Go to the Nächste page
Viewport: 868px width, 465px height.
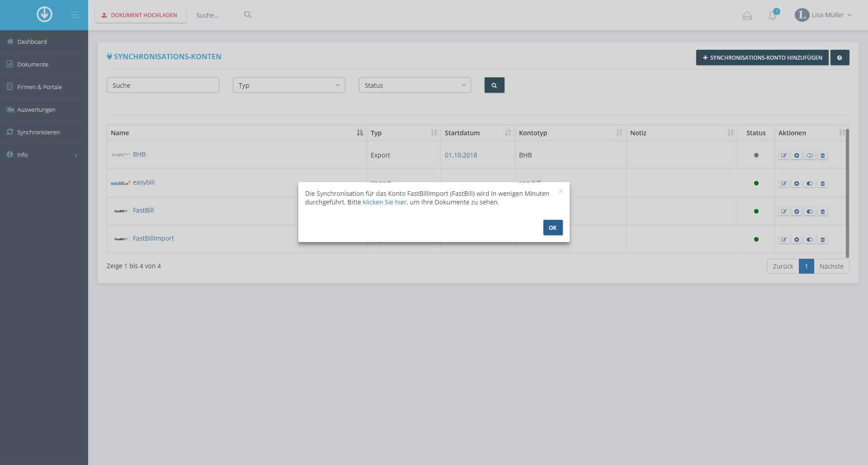coord(831,266)
